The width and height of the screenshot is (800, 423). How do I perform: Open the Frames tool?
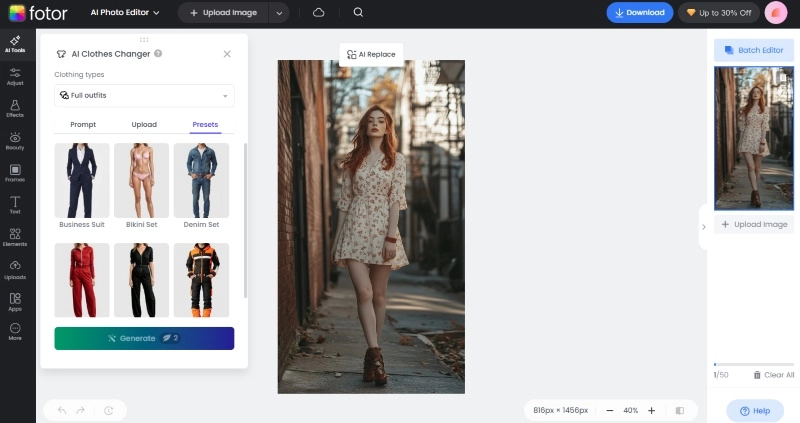pyautogui.click(x=15, y=173)
